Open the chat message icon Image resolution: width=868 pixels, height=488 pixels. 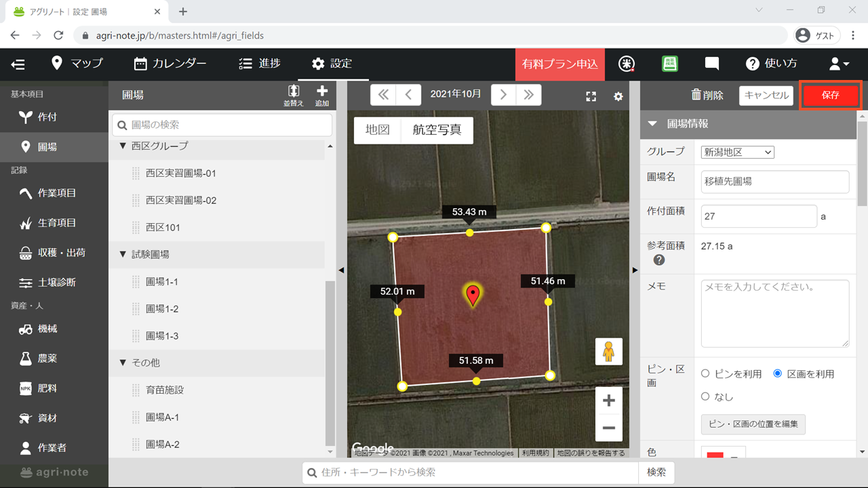tap(711, 64)
